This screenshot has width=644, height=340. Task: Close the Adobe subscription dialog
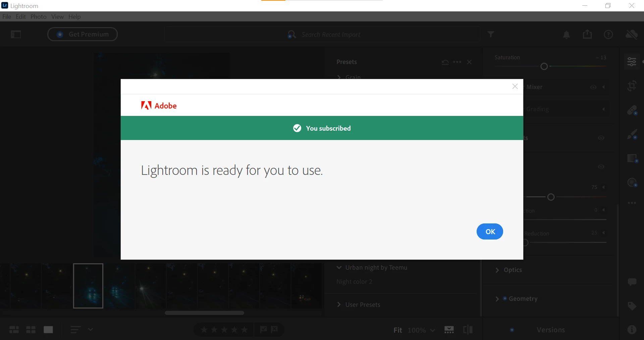515,86
